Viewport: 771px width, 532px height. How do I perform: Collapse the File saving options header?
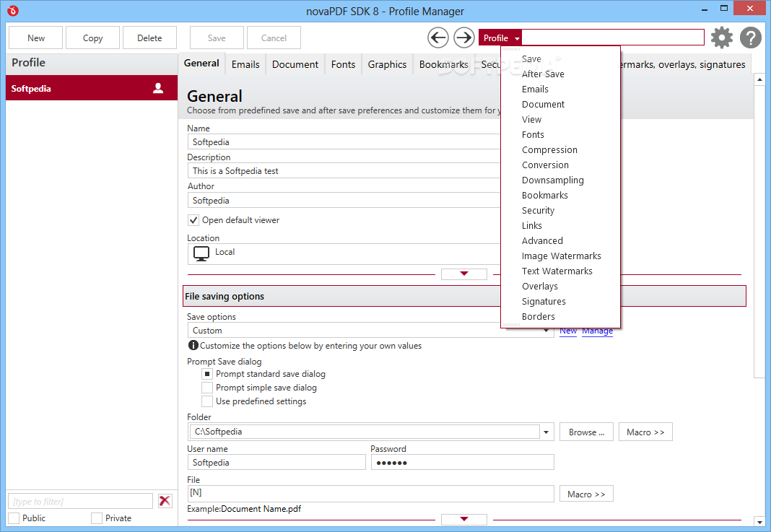pyautogui.click(x=464, y=296)
